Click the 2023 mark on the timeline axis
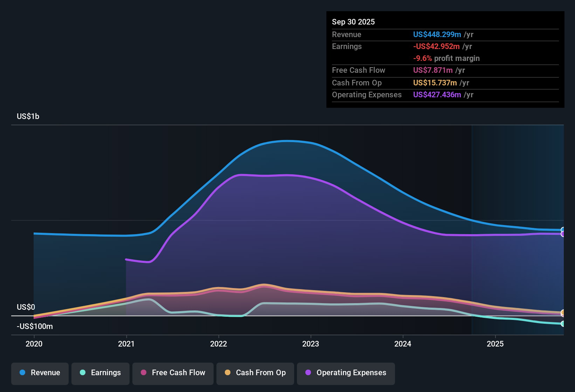 point(311,344)
